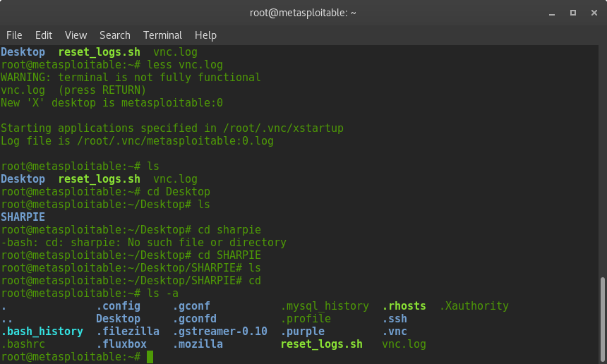The height and width of the screenshot is (364, 607).
Task: Click the 'ls -a' command line
Action: [90, 293]
